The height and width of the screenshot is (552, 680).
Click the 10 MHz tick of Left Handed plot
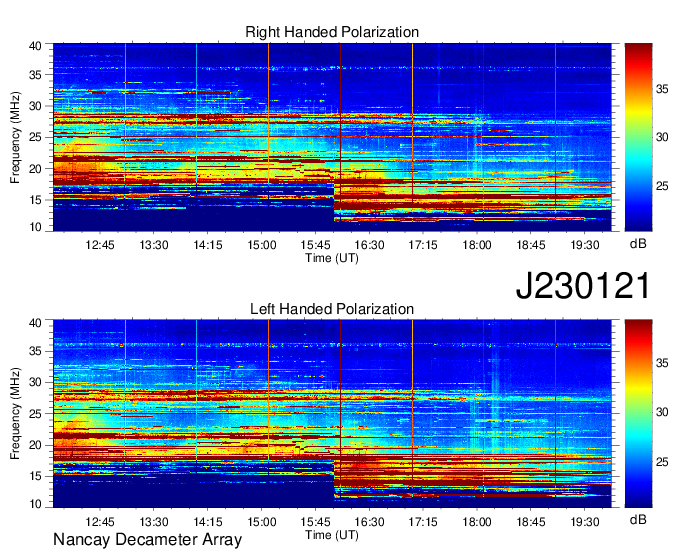point(36,503)
